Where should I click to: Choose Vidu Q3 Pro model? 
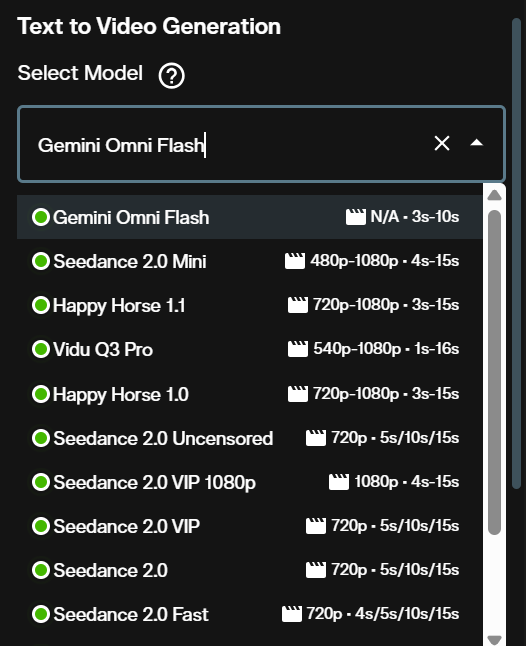tap(250, 349)
